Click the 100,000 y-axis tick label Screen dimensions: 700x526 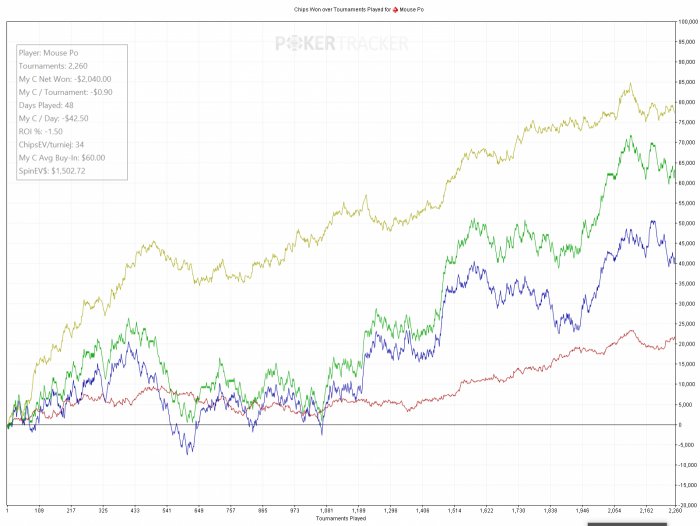pos(686,22)
